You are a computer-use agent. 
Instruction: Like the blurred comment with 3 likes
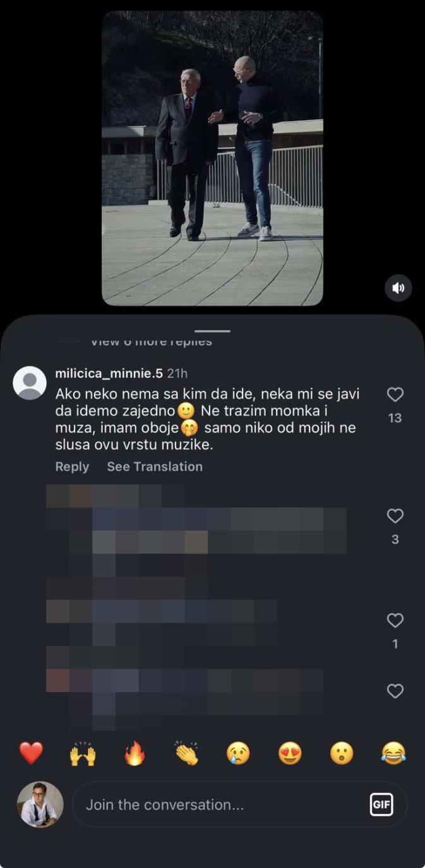tap(395, 516)
